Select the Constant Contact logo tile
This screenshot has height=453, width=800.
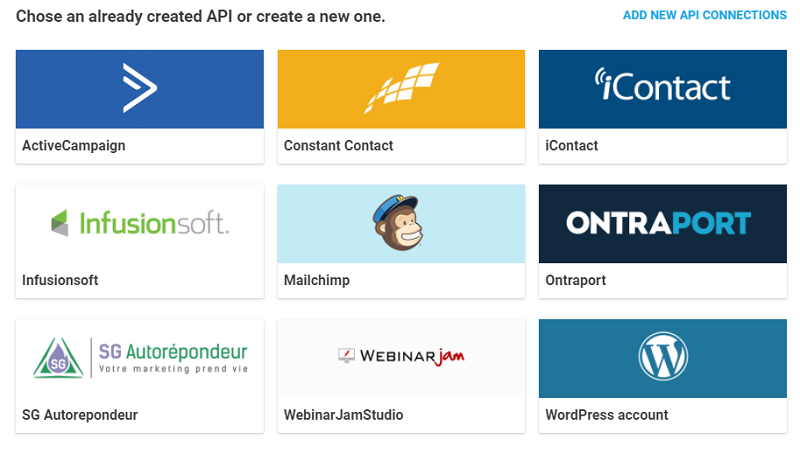coord(401,89)
